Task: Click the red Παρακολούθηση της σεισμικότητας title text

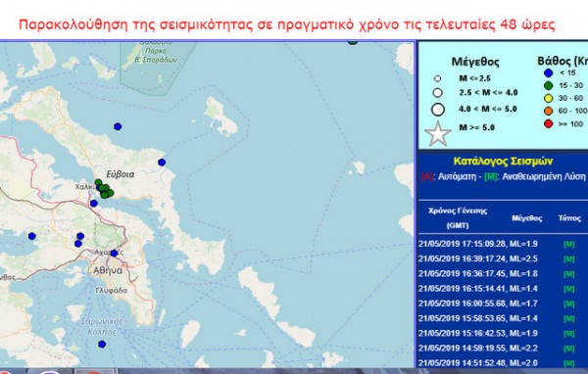Action: [287, 24]
